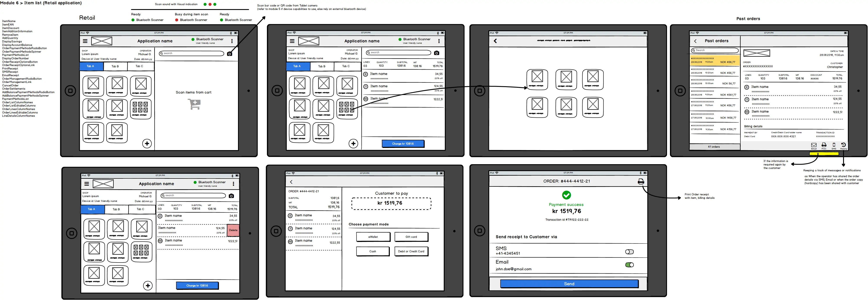Click back chevron beside Past orders title
The image size is (868, 300).
pos(695,41)
